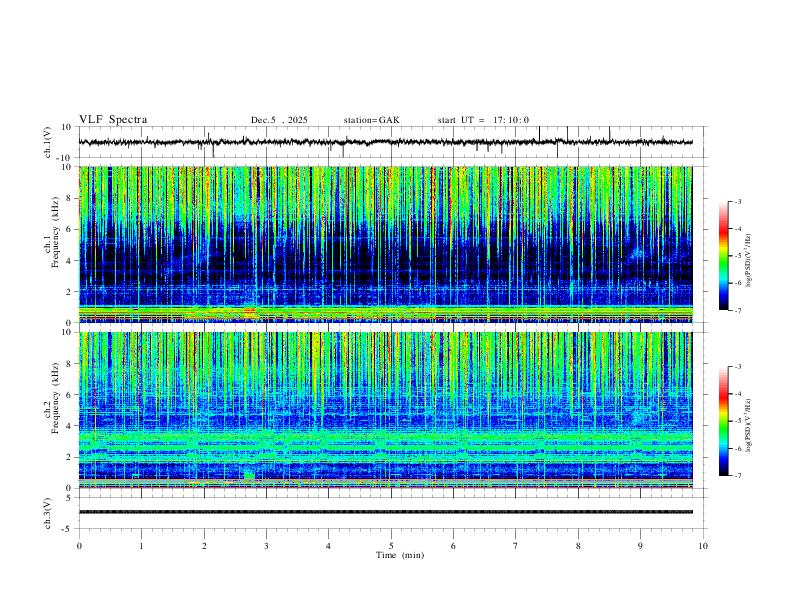Click the "-5" label on ch.1 color scale

738,256
